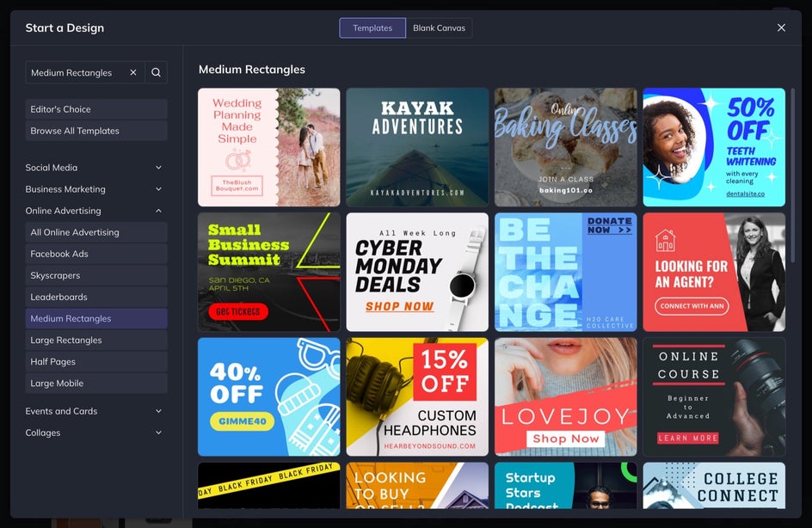Expand the Collages category
This screenshot has height=528, width=812.
pos(94,433)
